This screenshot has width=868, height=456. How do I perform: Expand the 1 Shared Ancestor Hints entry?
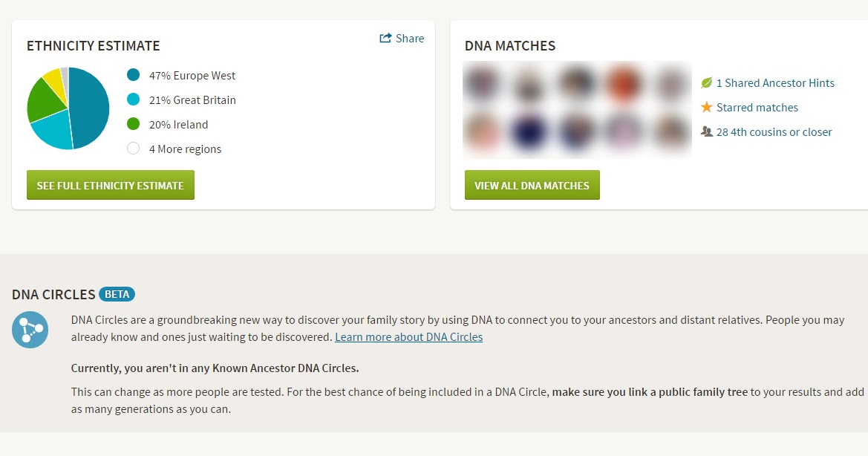point(774,82)
